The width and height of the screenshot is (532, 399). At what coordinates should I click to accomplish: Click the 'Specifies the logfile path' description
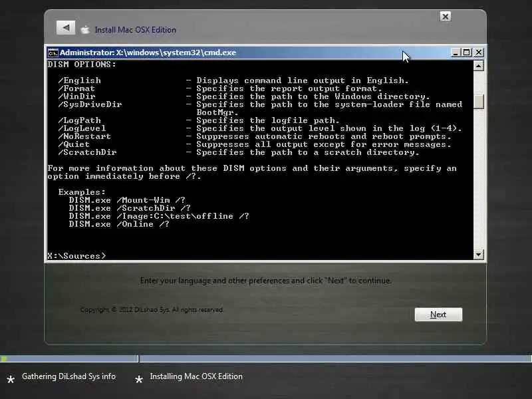(x=268, y=120)
